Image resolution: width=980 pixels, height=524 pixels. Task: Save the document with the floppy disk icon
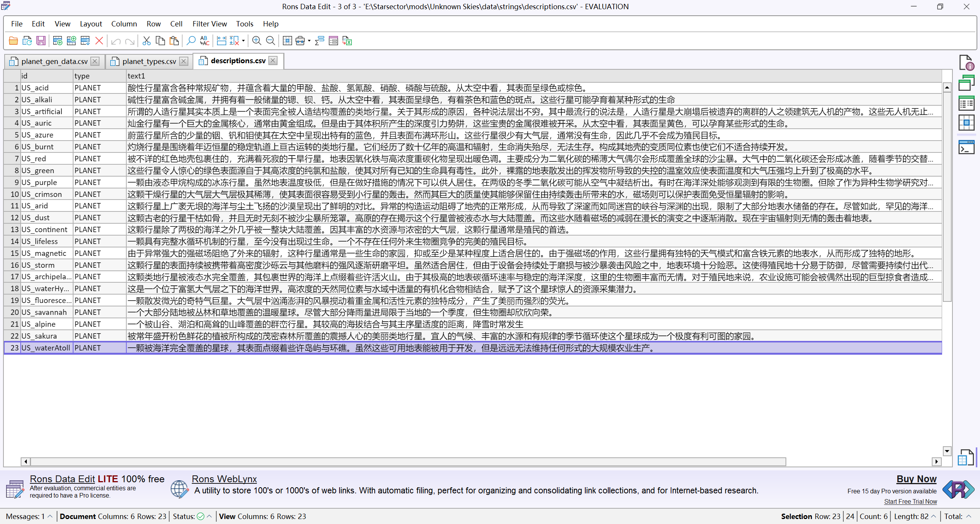[41, 41]
